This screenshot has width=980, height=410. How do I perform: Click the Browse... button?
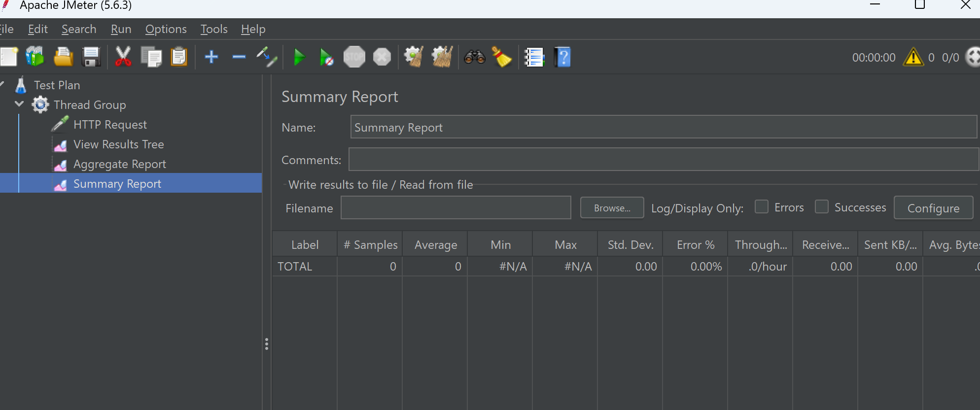click(612, 208)
